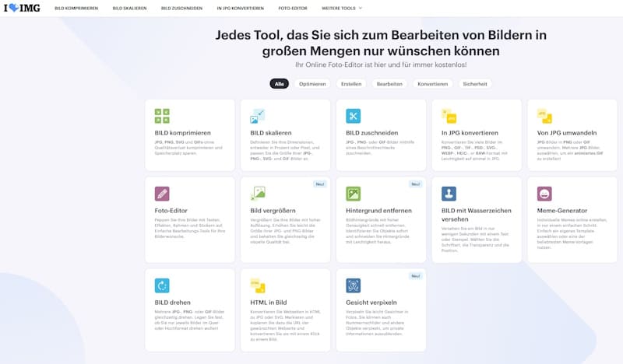This screenshot has height=364, width=623.
Task: Click the Neu! badge on Hintergrund entfernen
Action: click(416, 184)
